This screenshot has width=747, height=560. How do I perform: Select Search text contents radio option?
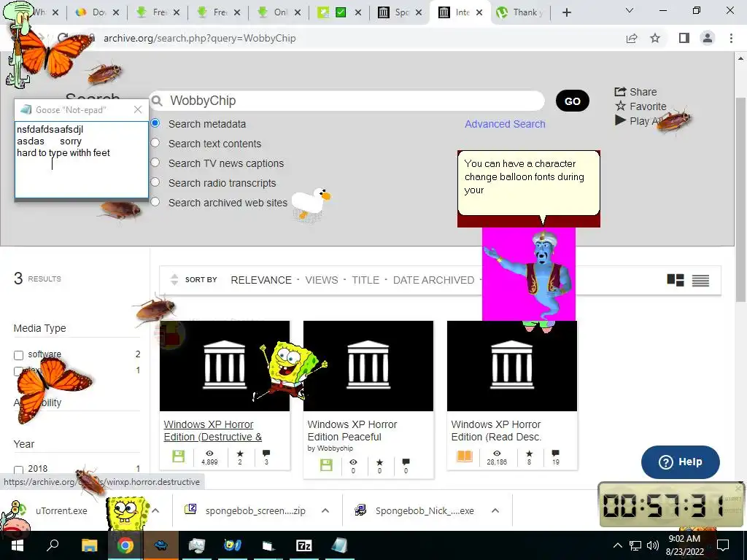(155, 143)
